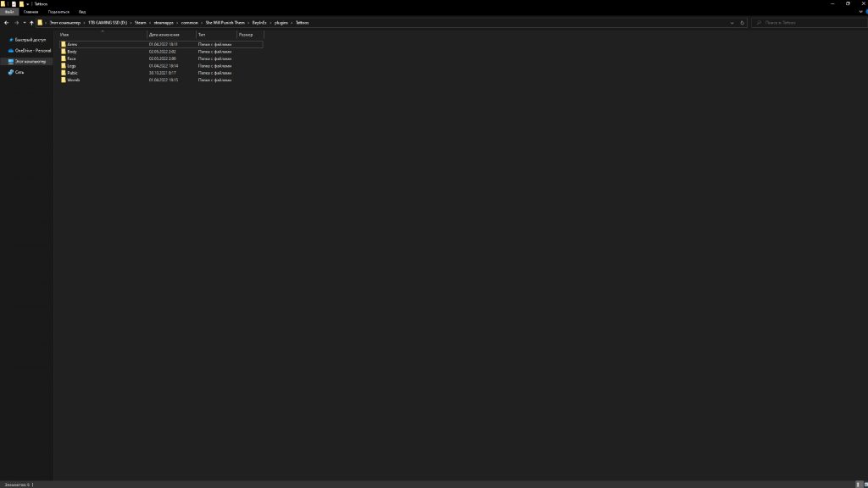
Task: Open the Body folder
Action: tap(72, 52)
